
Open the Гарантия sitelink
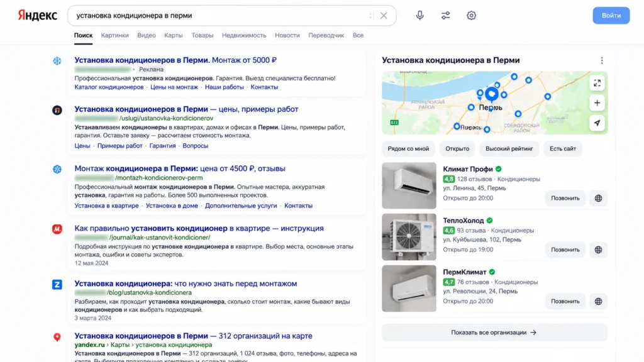point(163,146)
